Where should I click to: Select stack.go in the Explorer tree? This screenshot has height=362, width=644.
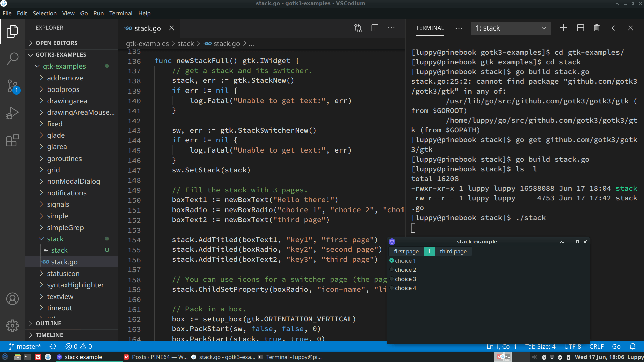point(64,262)
